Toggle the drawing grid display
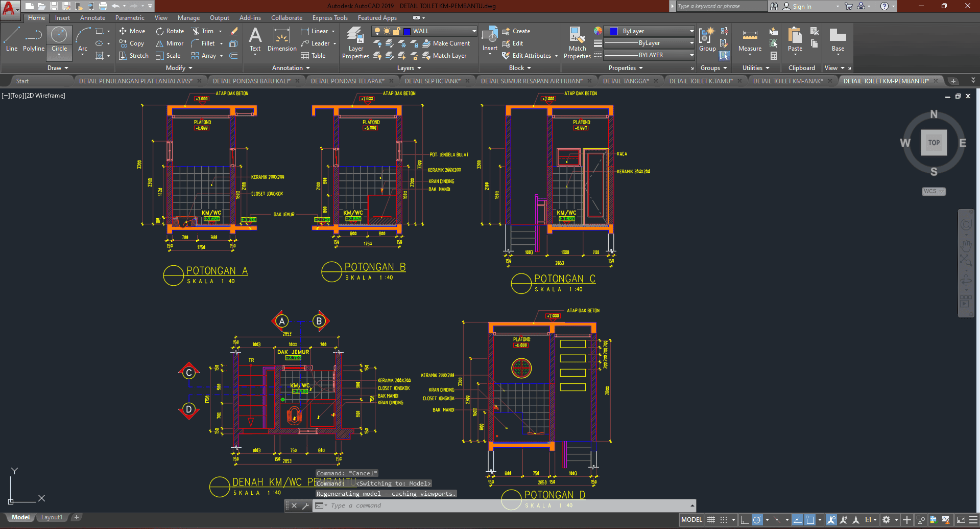980x529 pixels. click(711, 520)
